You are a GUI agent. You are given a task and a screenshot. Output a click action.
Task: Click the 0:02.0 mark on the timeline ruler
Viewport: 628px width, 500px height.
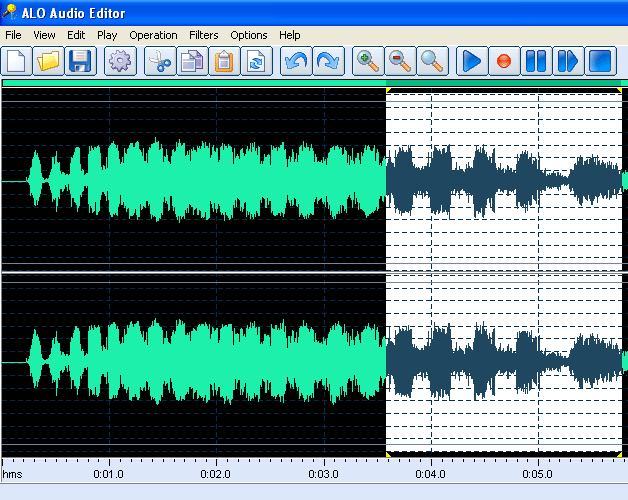(x=215, y=474)
